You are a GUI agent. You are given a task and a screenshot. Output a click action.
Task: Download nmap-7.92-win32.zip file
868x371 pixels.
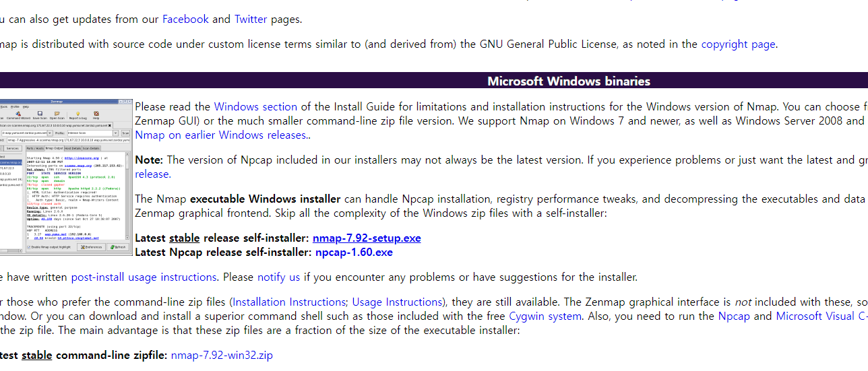[x=222, y=355]
